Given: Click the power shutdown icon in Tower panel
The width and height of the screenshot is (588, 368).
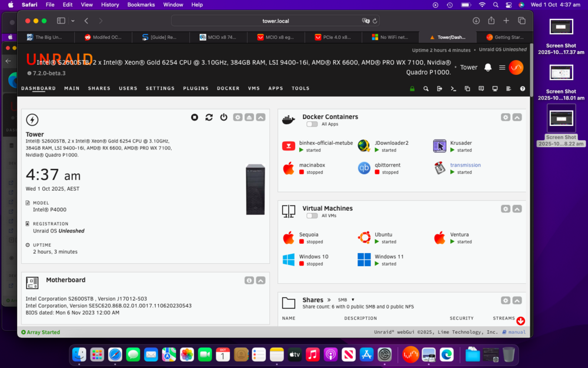Looking at the screenshot, I should [223, 117].
